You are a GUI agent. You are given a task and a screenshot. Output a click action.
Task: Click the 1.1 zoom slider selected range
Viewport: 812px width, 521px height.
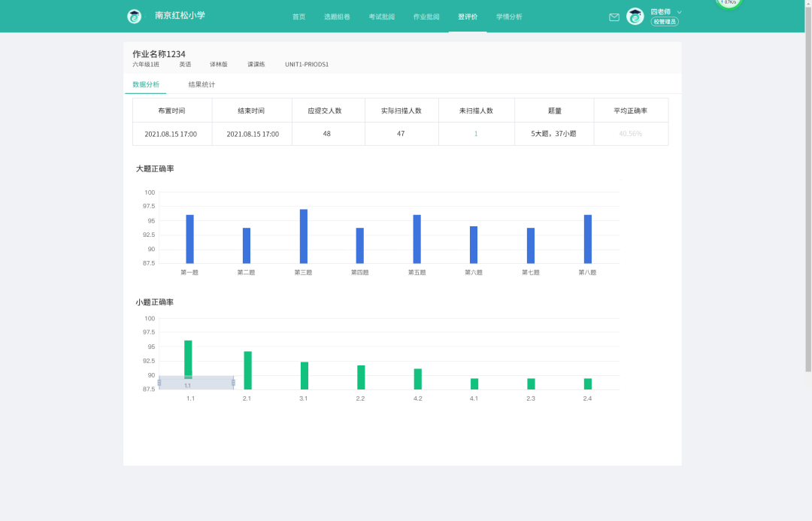(196, 383)
